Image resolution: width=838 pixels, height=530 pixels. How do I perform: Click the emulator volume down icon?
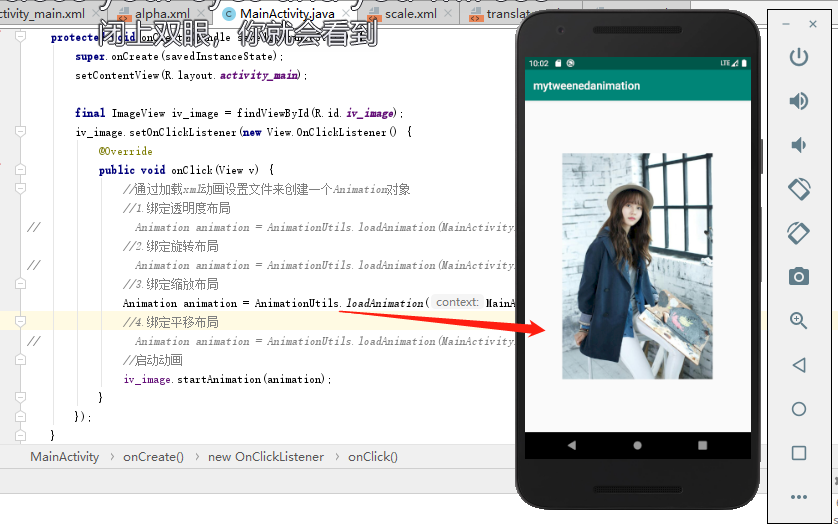point(798,145)
